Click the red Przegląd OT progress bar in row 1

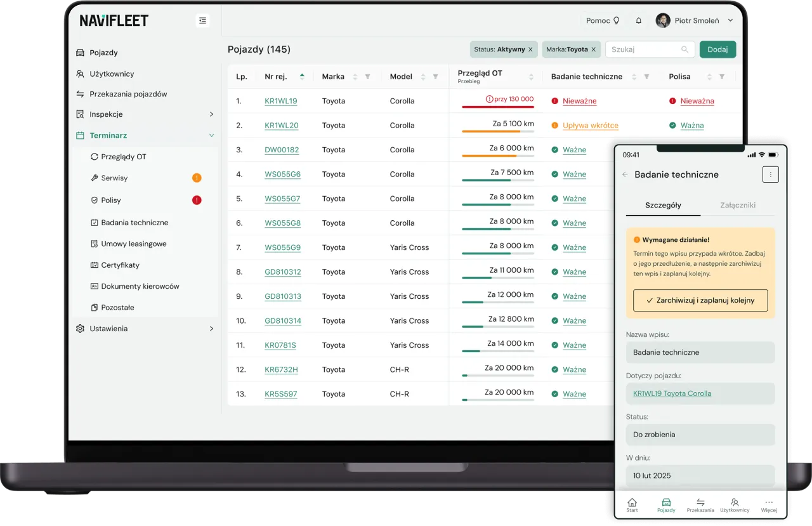497,107
